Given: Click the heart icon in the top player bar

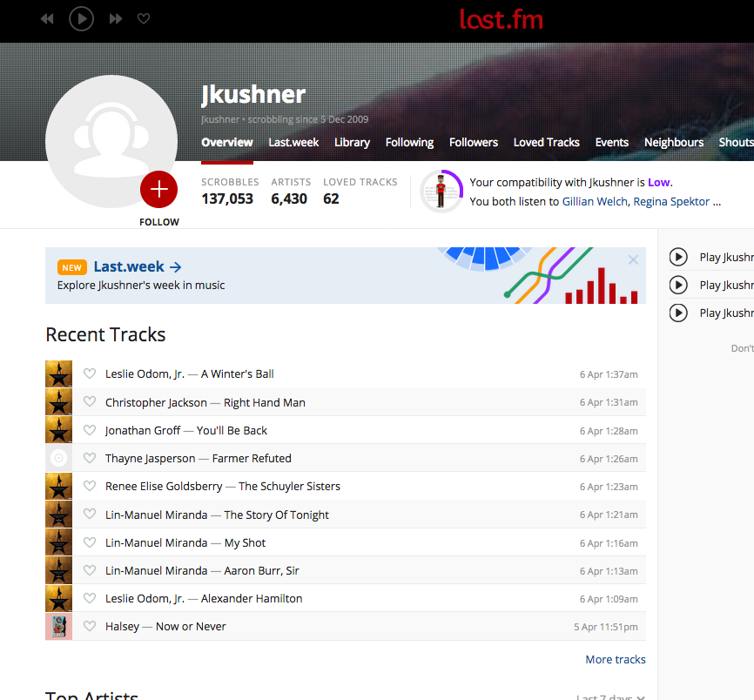Looking at the screenshot, I should (144, 18).
